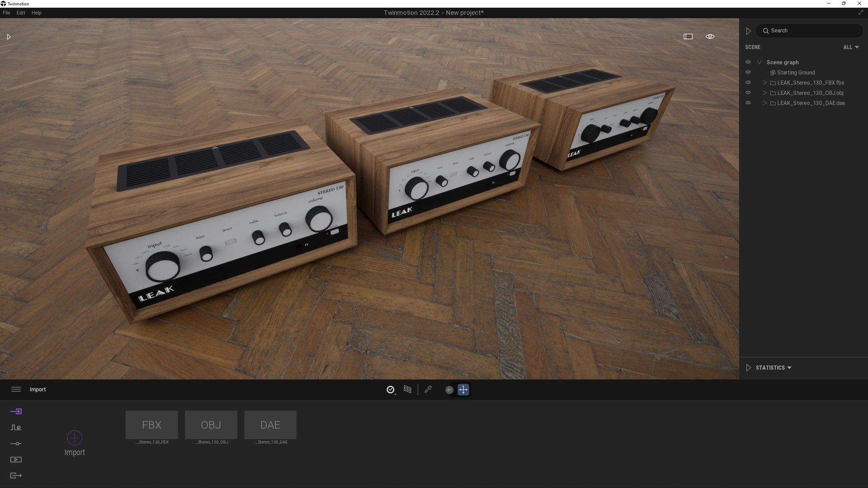
Task: Expand the statistics panel triangle
Action: click(748, 368)
